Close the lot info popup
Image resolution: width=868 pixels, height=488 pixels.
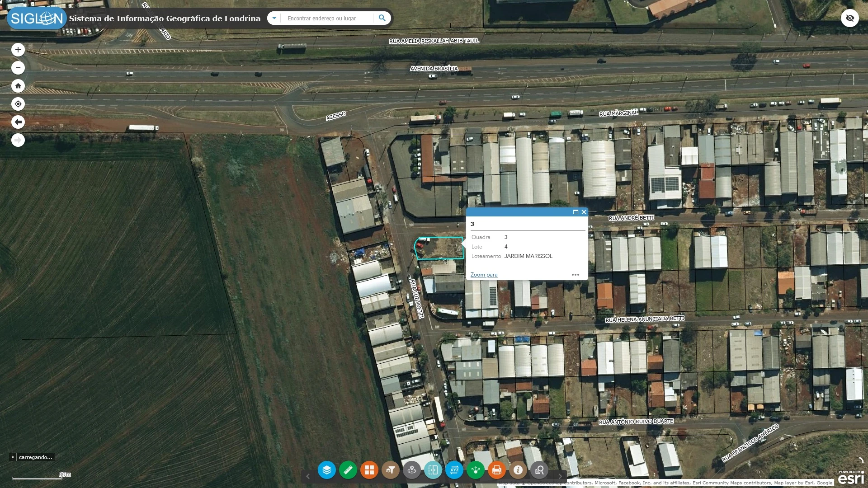tap(584, 212)
